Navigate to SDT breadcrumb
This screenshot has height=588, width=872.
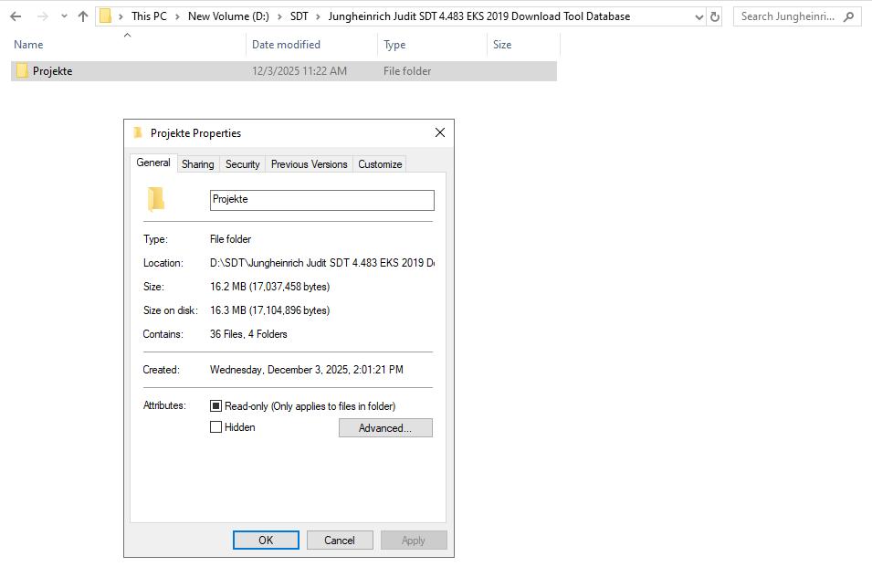tap(299, 16)
